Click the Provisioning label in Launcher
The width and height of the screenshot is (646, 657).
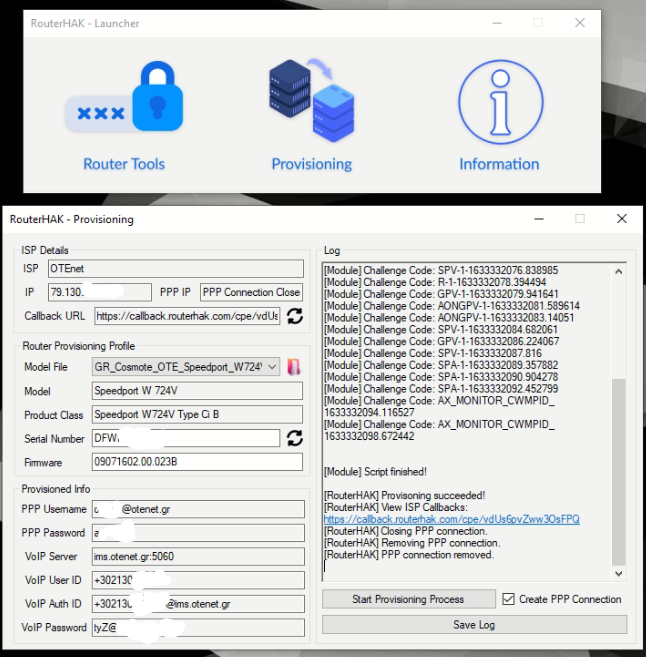click(x=312, y=164)
